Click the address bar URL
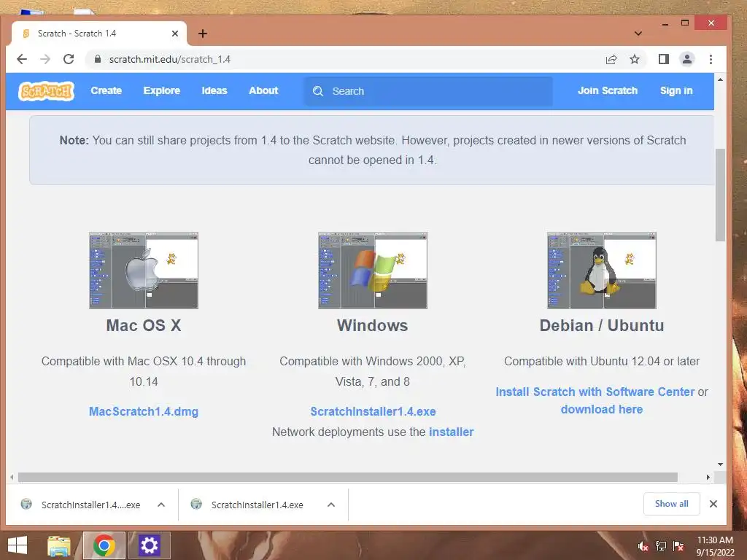Image resolution: width=747 pixels, height=560 pixels. click(169, 59)
